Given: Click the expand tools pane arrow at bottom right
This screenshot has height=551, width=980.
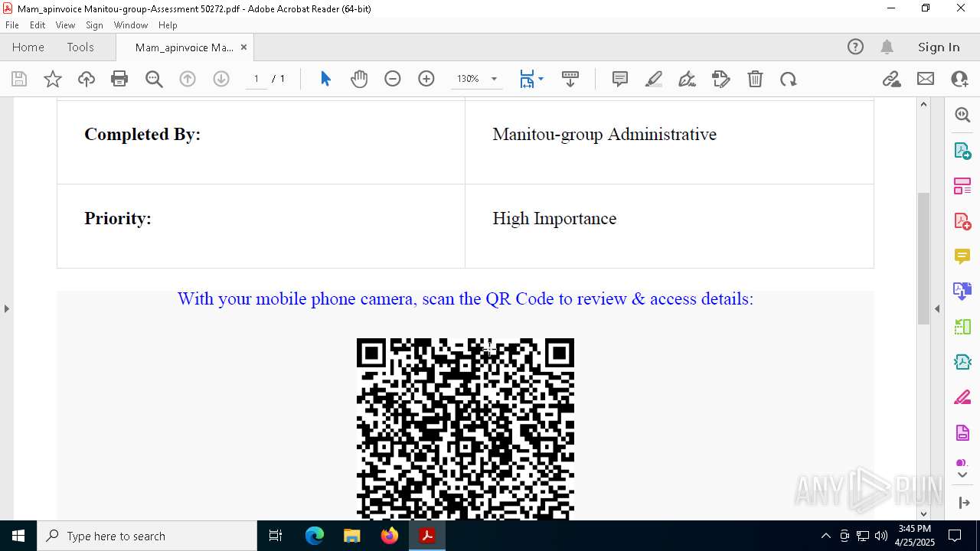Looking at the screenshot, I should tap(963, 503).
